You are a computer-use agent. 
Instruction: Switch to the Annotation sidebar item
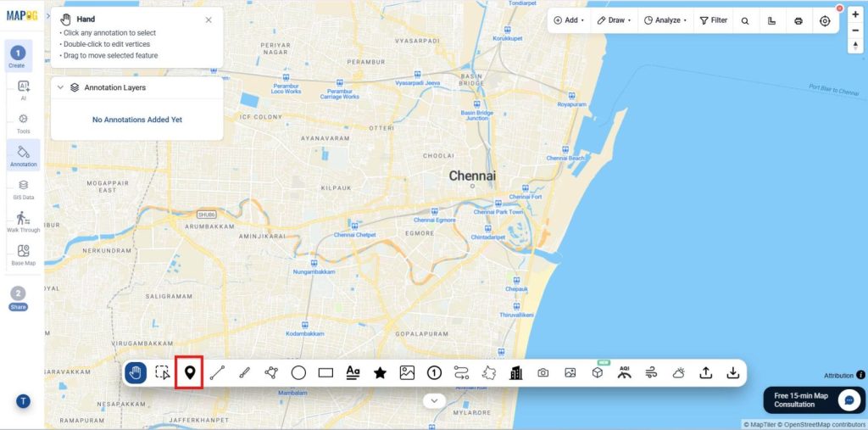[23, 156]
